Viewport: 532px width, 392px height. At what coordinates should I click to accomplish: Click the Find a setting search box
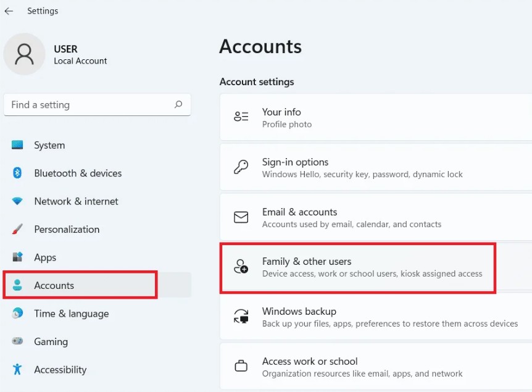coord(89,105)
